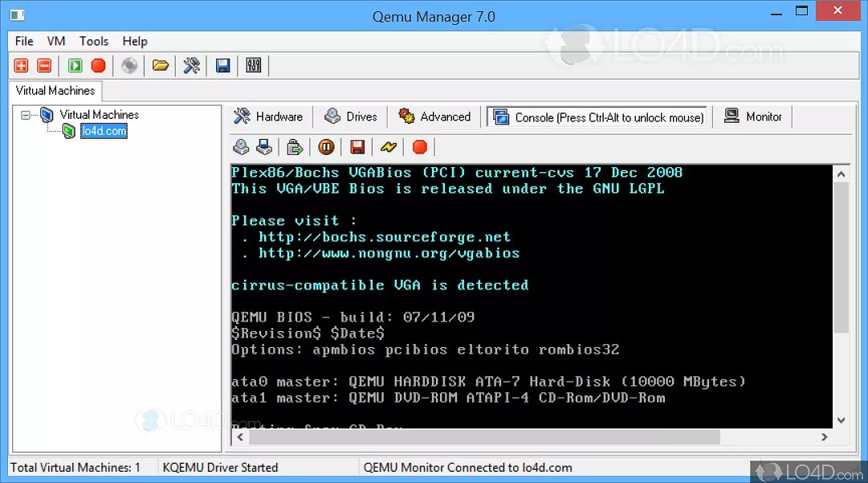Click the CD drive icon in console toolbar
The width and height of the screenshot is (868, 483).
point(241,147)
